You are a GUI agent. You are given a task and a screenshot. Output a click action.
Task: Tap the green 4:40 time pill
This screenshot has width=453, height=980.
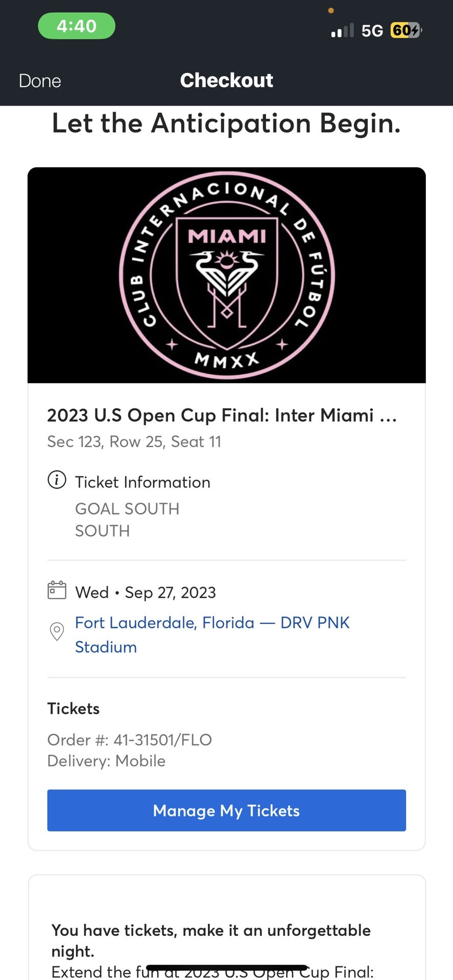point(77,26)
